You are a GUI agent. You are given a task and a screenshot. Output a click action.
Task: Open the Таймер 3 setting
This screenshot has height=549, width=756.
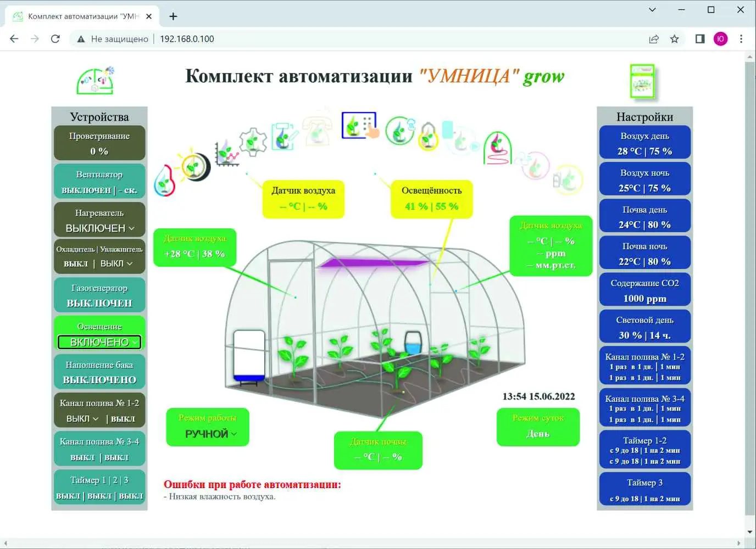[645, 489]
